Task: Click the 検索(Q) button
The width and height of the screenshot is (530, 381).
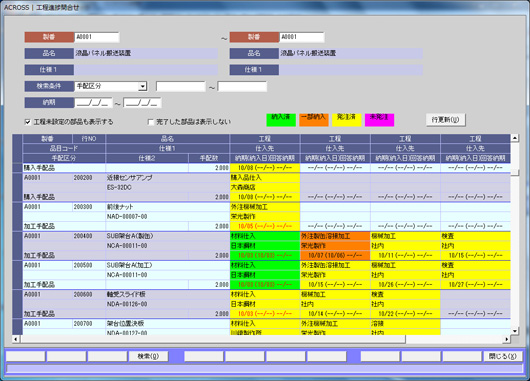Action: pos(148,356)
